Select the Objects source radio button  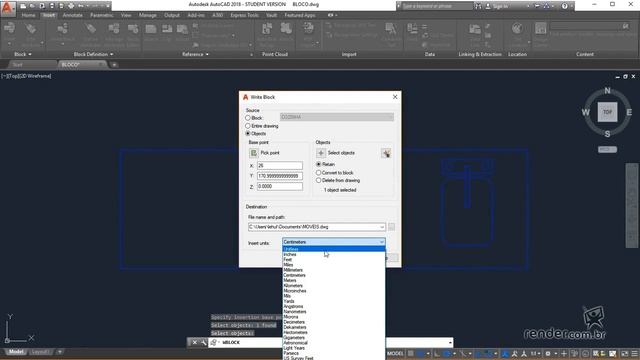point(248,133)
